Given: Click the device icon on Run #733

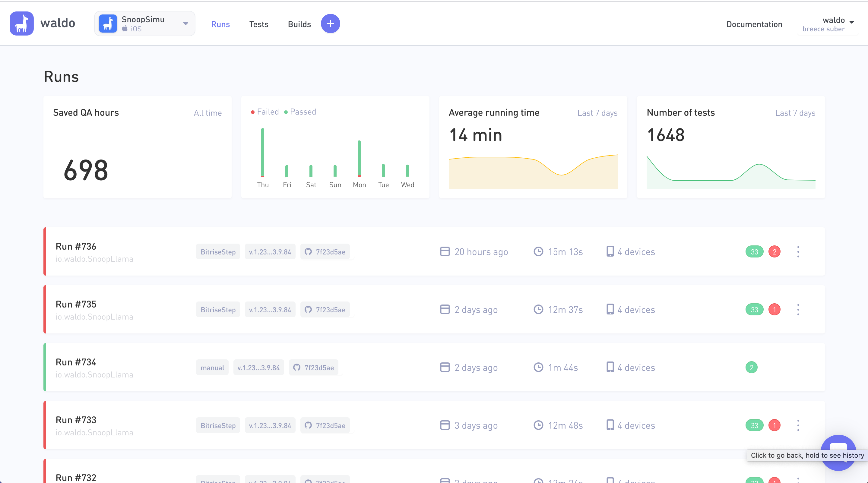Looking at the screenshot, I should click(610, 425).
